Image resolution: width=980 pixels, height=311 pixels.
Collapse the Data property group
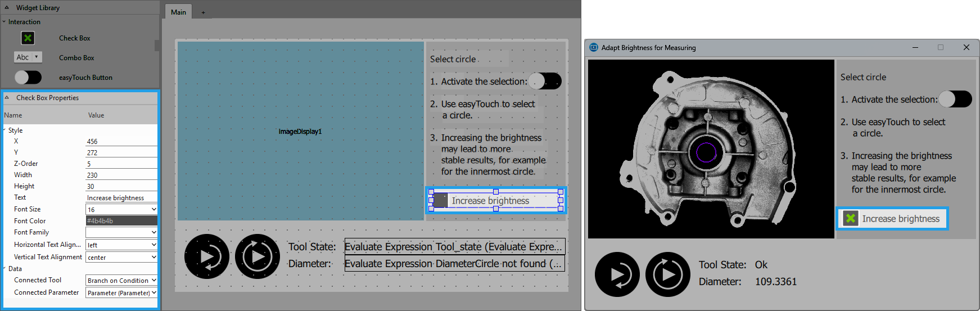pyautogui.click(x=4, y=268)
